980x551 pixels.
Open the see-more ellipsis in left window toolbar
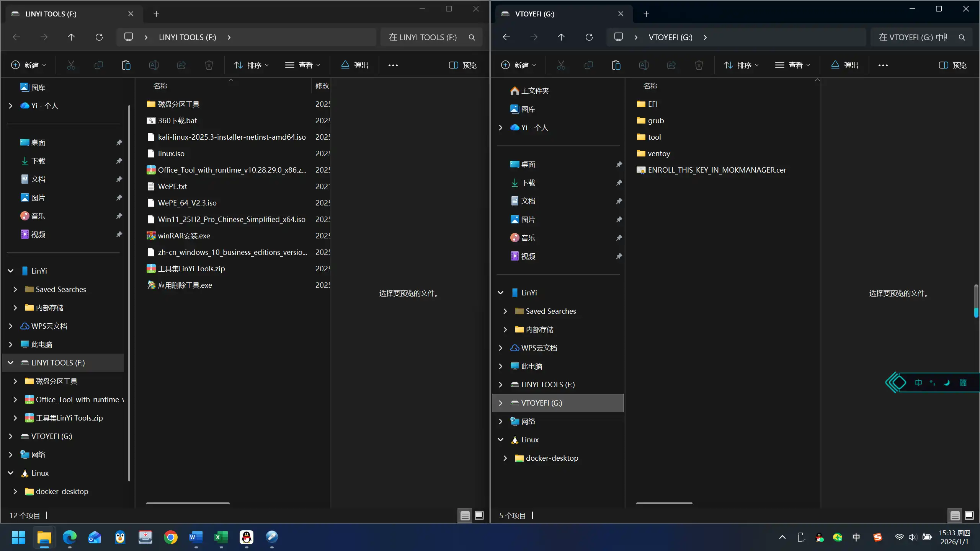click(393, 65)
